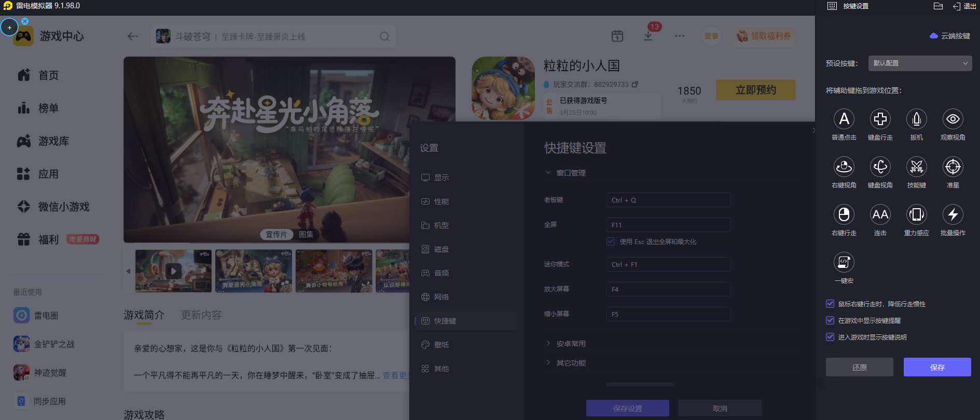Open 金铲铲之战 from recent apps
980x420 pixels.
(45, 344)
